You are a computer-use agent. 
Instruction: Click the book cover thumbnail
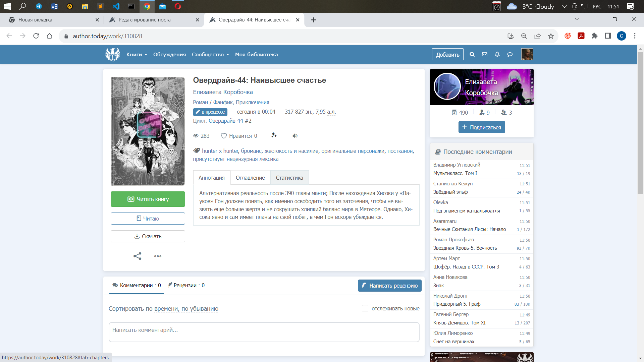click(148, 131)
